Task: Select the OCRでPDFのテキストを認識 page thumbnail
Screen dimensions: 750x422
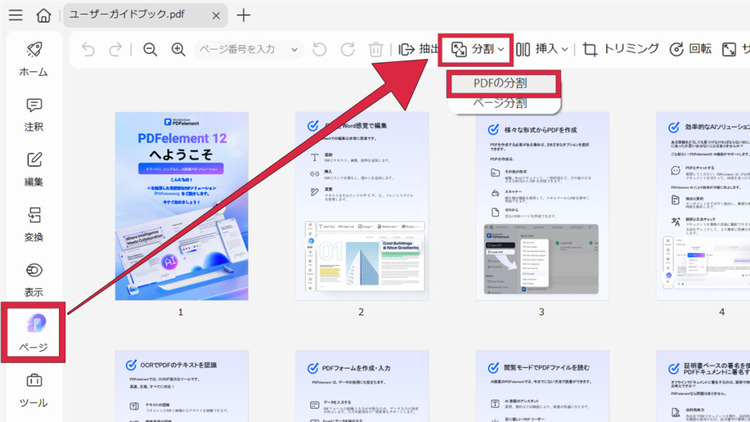Action: (182, 386)
